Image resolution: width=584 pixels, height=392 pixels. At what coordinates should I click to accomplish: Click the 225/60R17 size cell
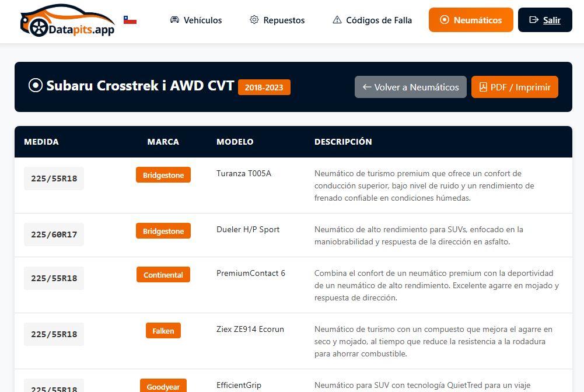click(x=54, y=235)
